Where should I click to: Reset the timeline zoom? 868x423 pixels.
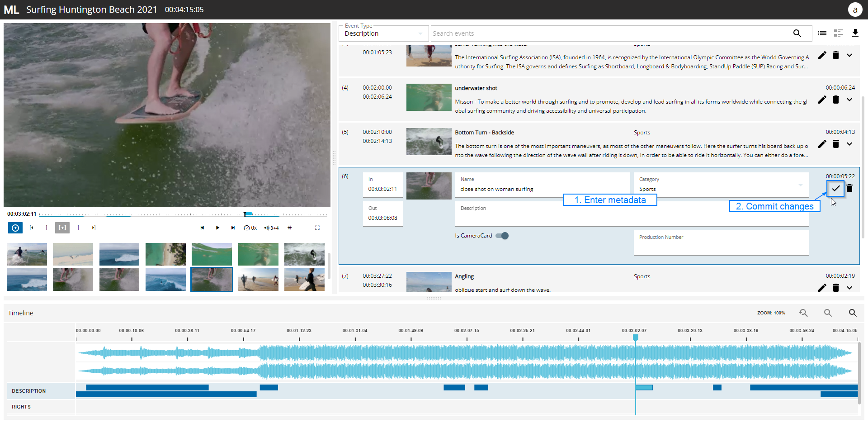pos(803,313)
